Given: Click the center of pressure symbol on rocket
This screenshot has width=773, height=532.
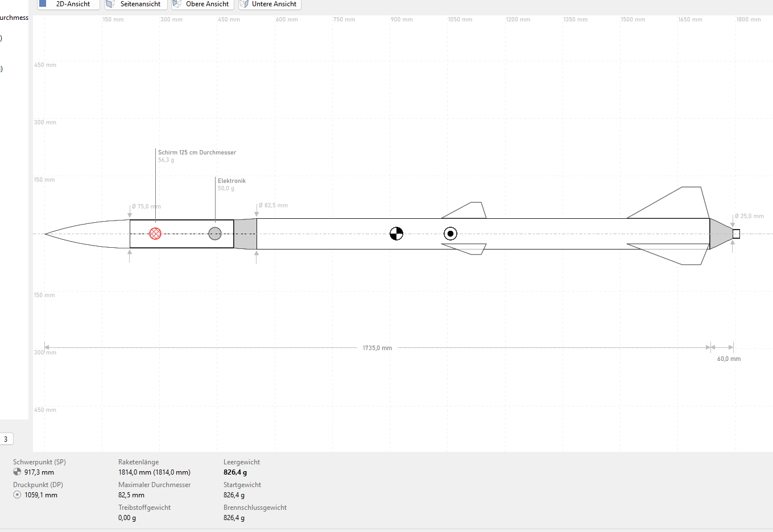Looking at the screenshot, I should click(x=450, y=234).
